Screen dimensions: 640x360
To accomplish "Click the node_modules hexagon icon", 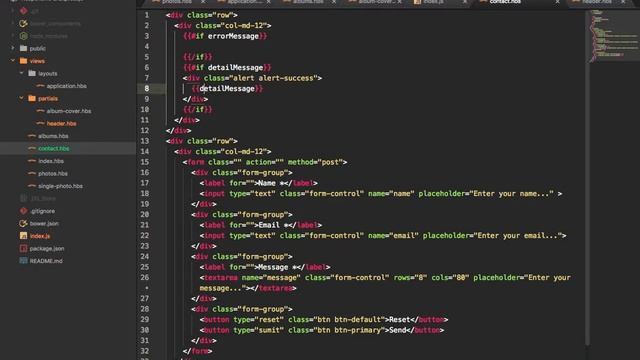I will (x=24, y=36).
